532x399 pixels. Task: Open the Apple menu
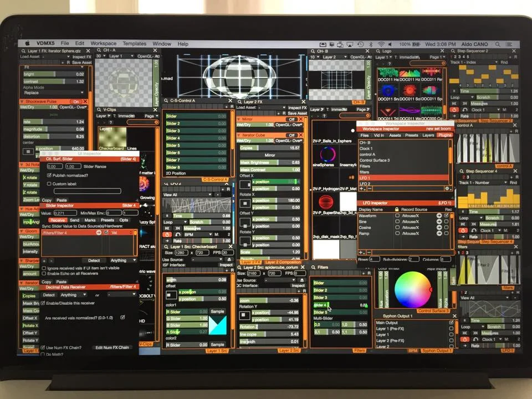point(28,43)
